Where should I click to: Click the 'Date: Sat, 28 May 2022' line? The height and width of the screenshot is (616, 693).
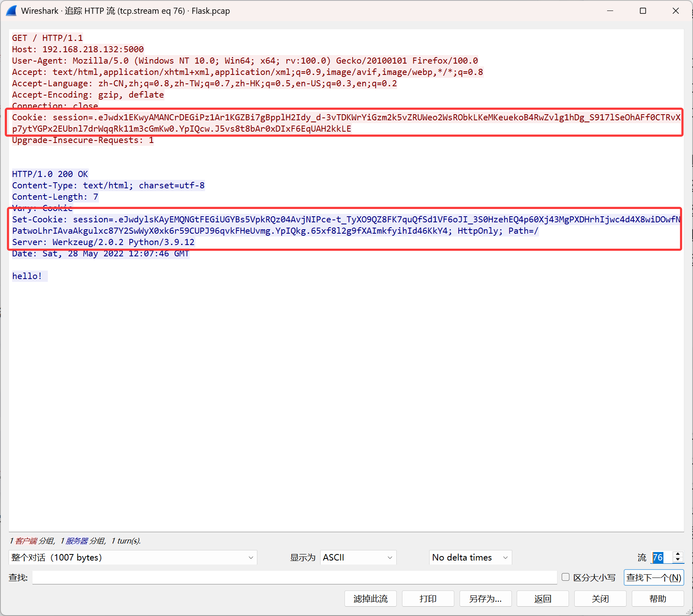101,254
